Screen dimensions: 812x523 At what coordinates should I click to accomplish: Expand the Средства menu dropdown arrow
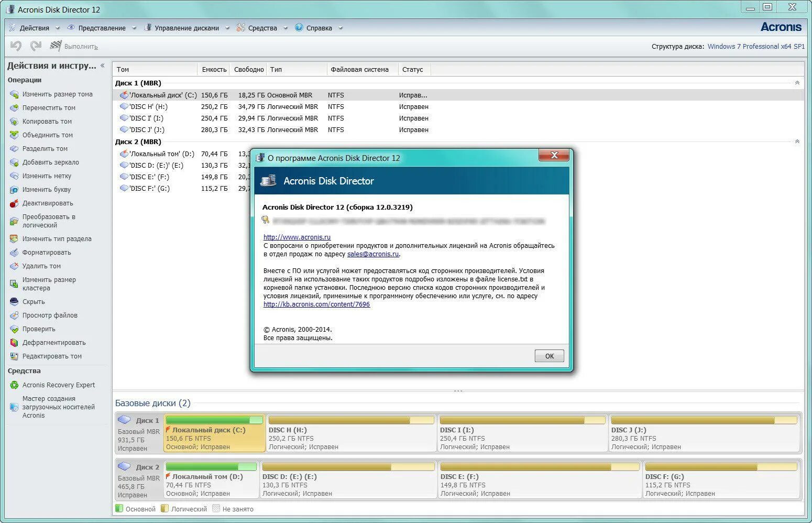coord(286,28)
